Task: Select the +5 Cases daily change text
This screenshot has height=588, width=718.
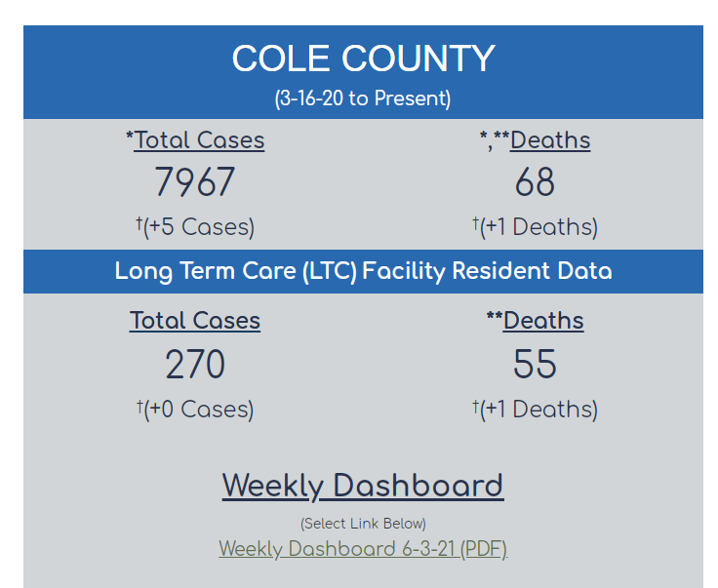Action: click(x=199, y=227)
